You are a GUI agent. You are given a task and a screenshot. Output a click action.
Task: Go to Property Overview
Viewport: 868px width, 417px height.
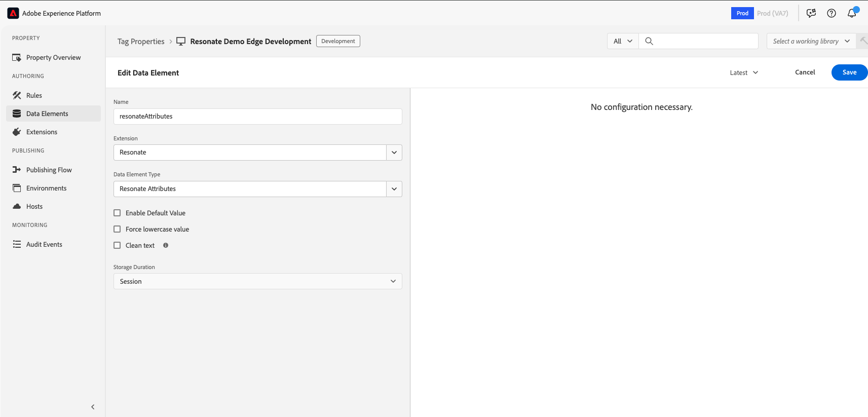click(53, 57)
